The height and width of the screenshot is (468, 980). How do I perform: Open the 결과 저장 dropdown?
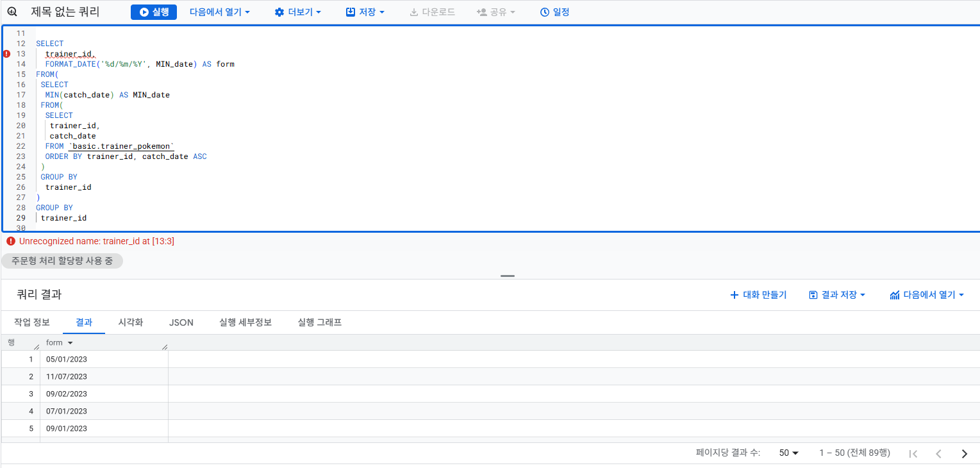coord(837,295)
